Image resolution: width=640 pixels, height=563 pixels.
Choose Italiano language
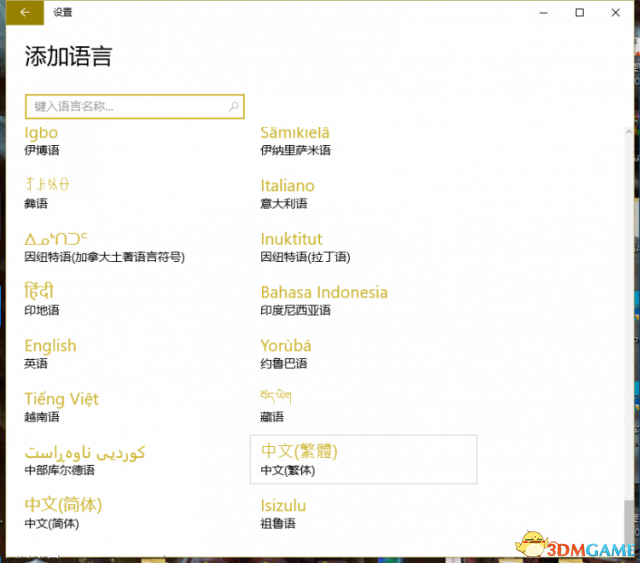point(287,194)
